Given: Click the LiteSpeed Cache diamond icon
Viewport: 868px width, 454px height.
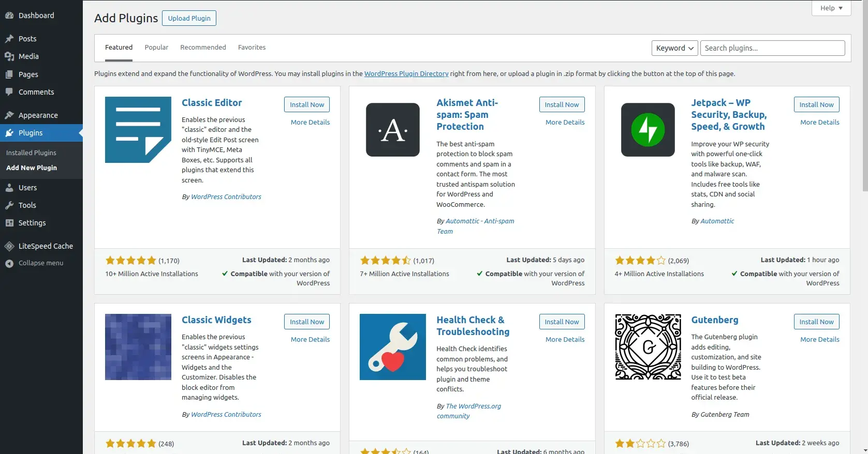Looking at the screenshot, I should [9, 246].
